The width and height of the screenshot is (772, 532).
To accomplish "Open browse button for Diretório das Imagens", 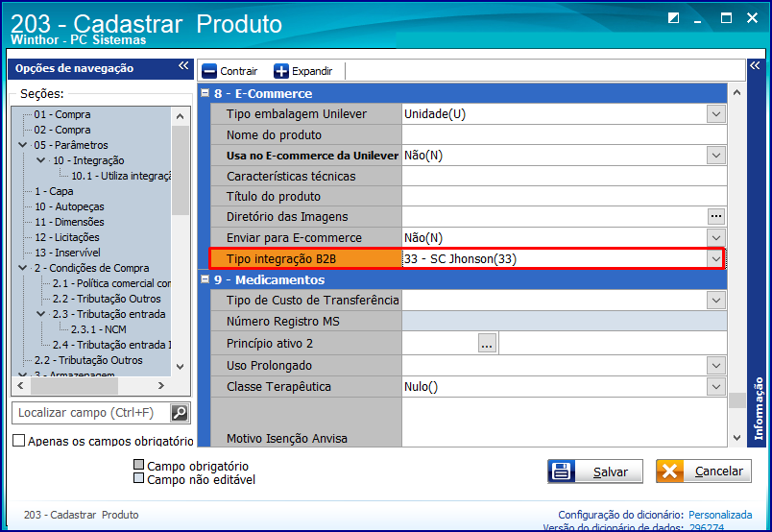I will (x=716, y=216).
